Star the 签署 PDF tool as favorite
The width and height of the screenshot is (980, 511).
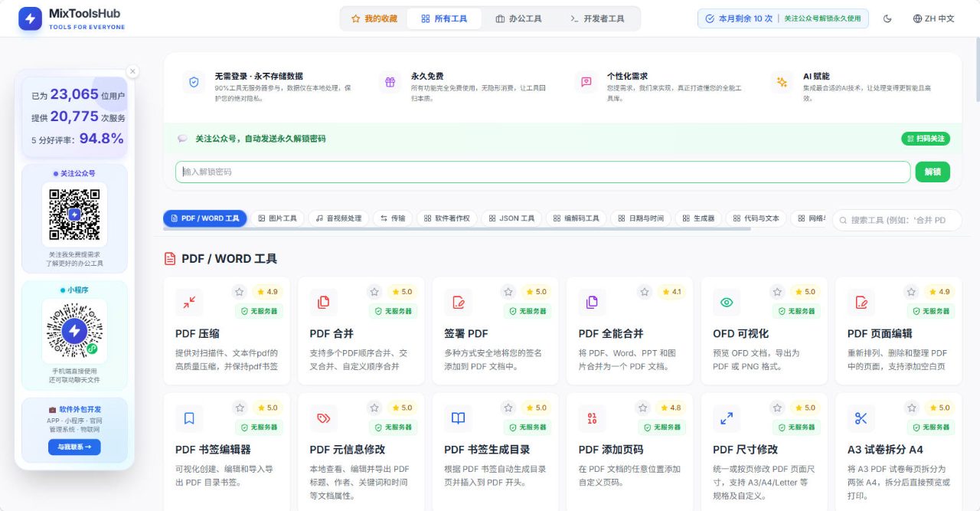[508, 292]
